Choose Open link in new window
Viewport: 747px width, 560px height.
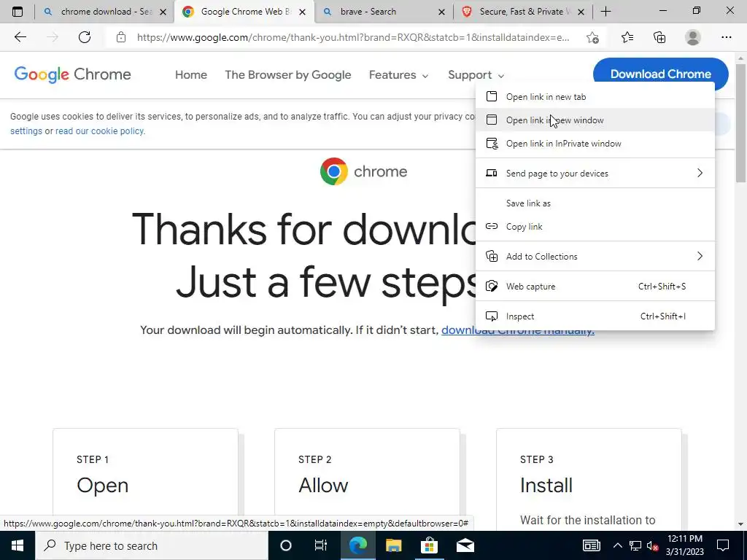point(595,120)
